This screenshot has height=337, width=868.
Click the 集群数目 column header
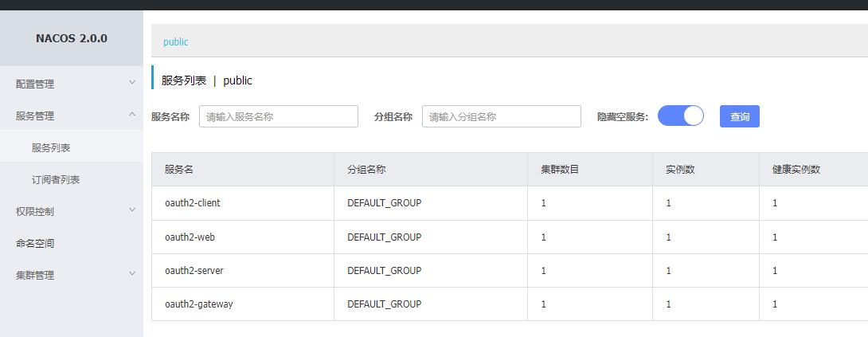[560, 170]
